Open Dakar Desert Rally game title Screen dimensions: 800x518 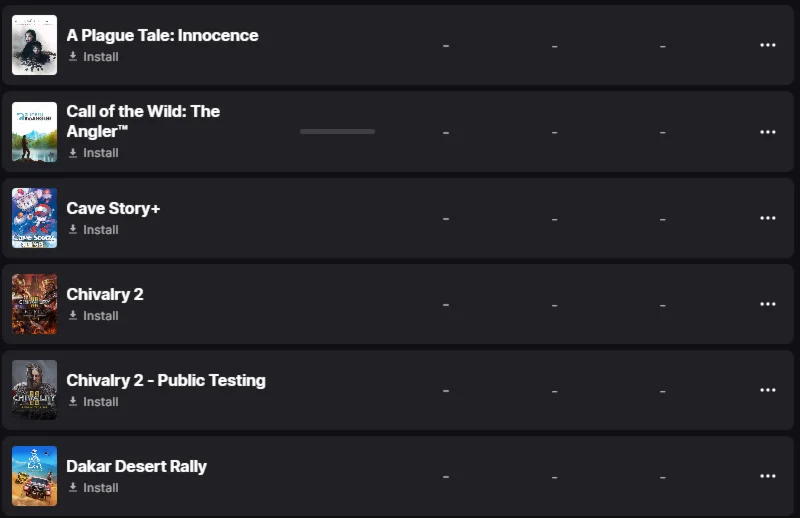click(136, 466)
